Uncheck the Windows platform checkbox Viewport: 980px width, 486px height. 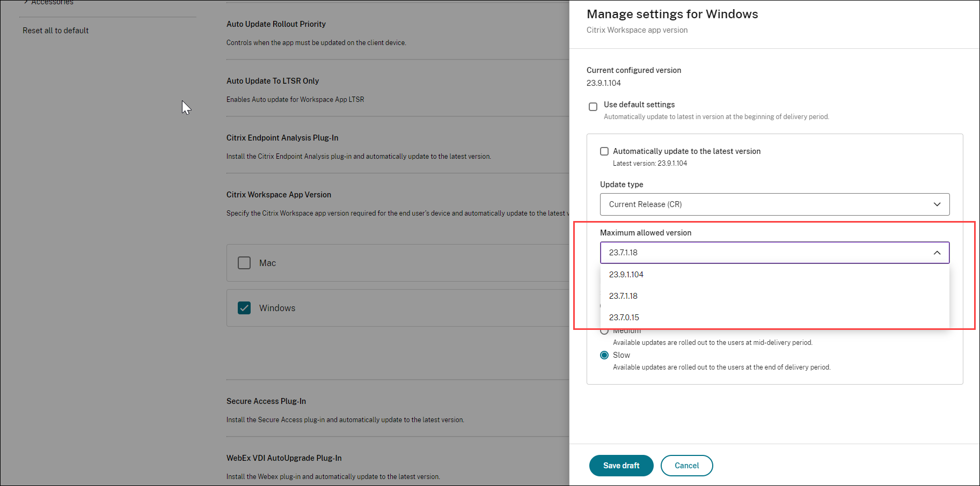(x=244, y=308)
